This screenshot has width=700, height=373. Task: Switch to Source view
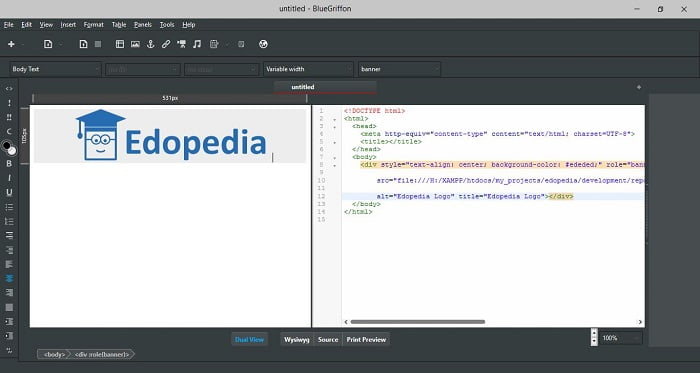click(x=328, y=340)
